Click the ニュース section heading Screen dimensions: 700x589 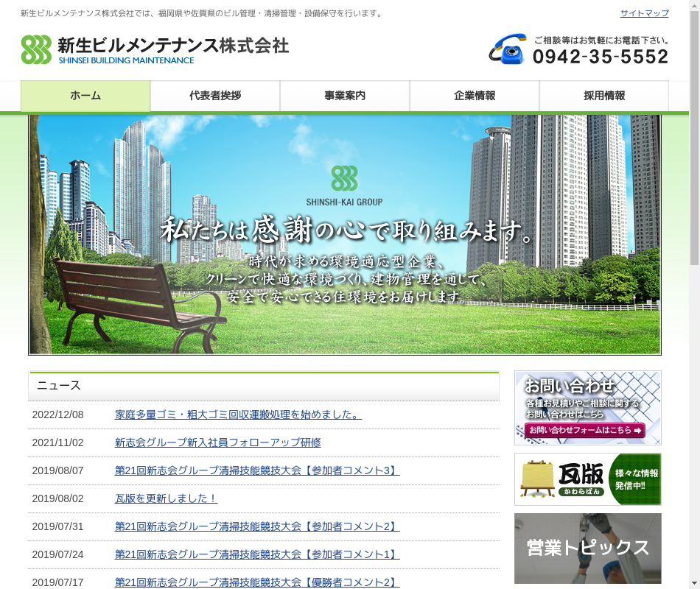point(58,386)
